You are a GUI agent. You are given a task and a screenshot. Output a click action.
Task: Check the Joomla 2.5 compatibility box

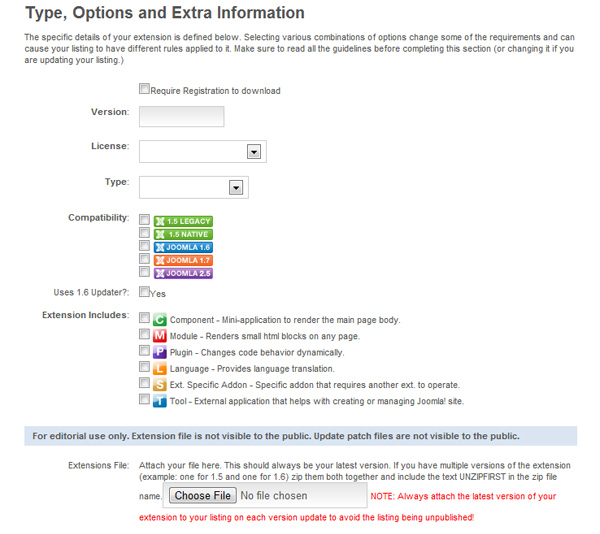pyautogui.click(x=144, y=272)
